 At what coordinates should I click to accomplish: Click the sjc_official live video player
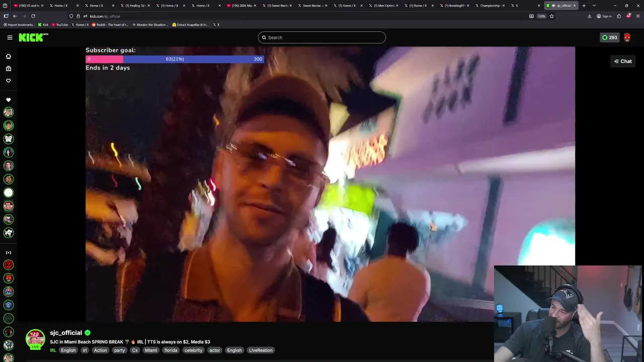tap(330, 184)
